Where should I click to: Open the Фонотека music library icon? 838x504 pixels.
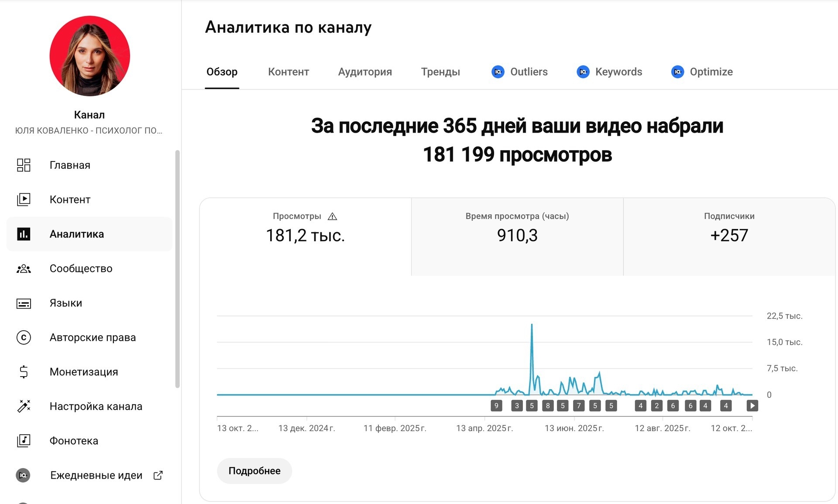[x=24, y=441]
